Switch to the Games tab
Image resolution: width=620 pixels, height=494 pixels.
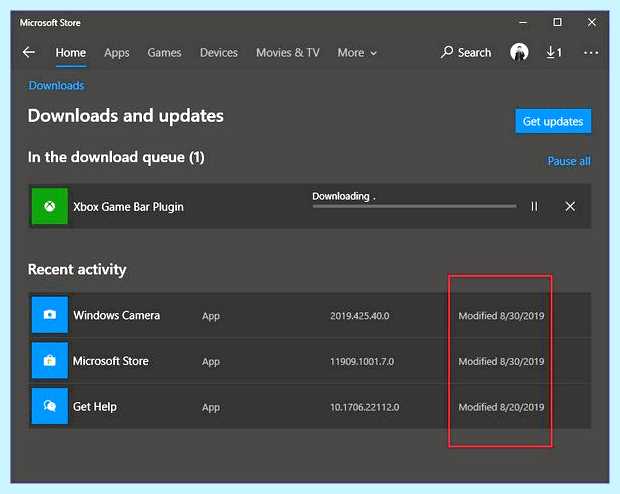[x=164, y=53]
